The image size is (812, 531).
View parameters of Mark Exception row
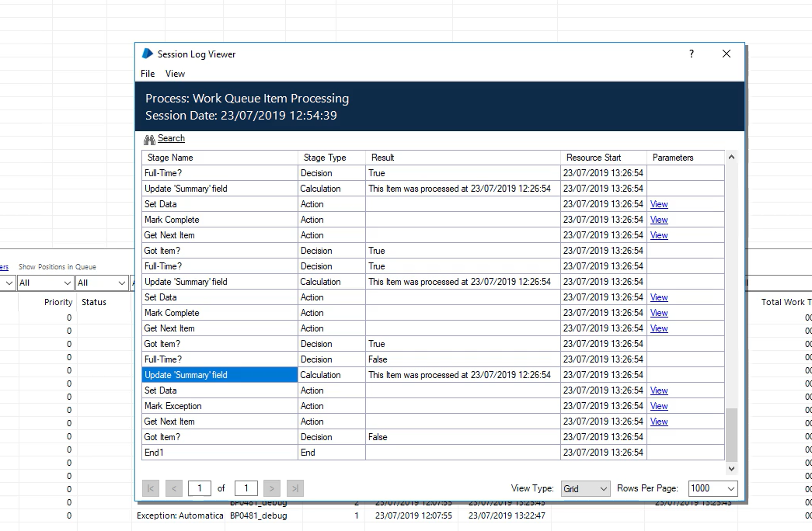(659, 406)
